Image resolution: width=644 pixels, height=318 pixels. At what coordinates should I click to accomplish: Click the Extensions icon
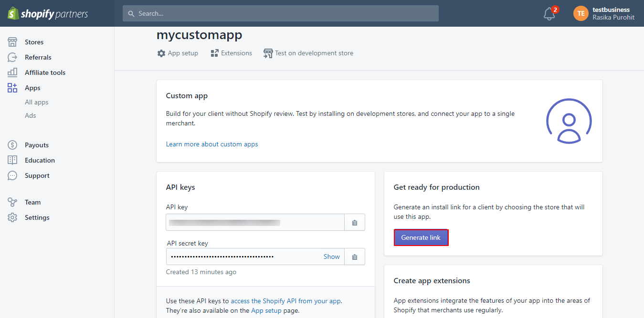point(214,53)
